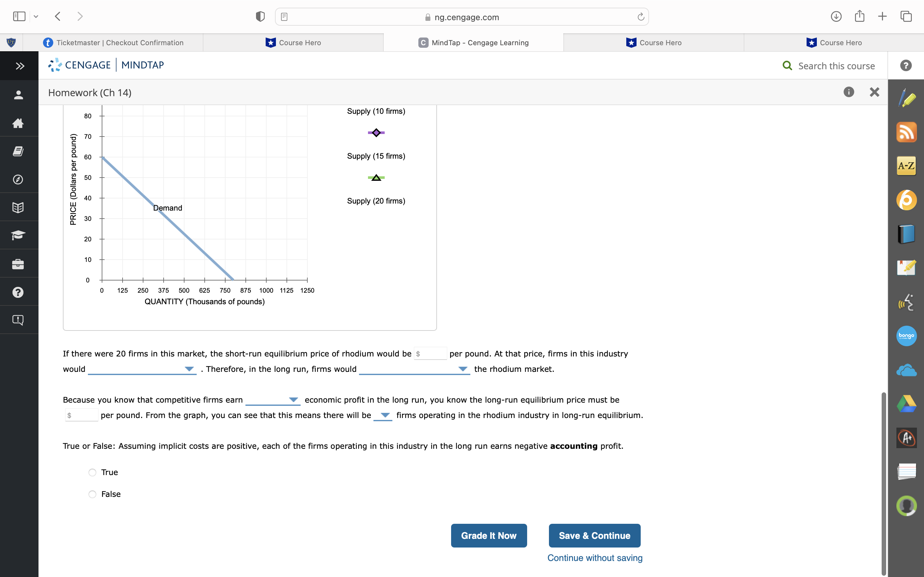Open the help question mark icon
Image resolution: width=924 pixels, height=577 pixels.
coord(18,292)
